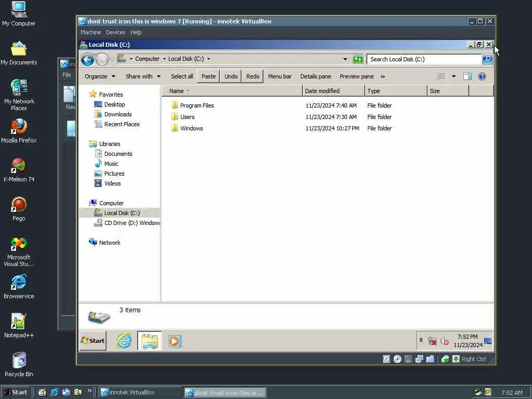Show more toolbar commands chevron
532x399 pixels.
(383, 77)
